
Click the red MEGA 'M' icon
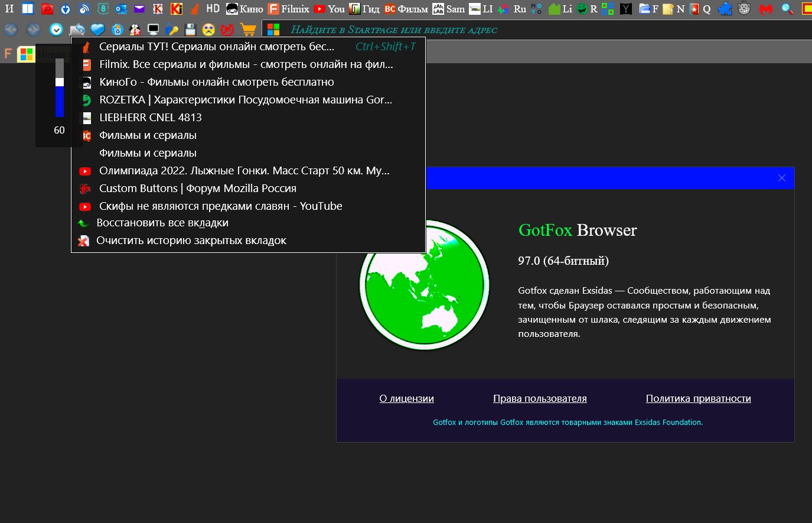coord(766,9)
